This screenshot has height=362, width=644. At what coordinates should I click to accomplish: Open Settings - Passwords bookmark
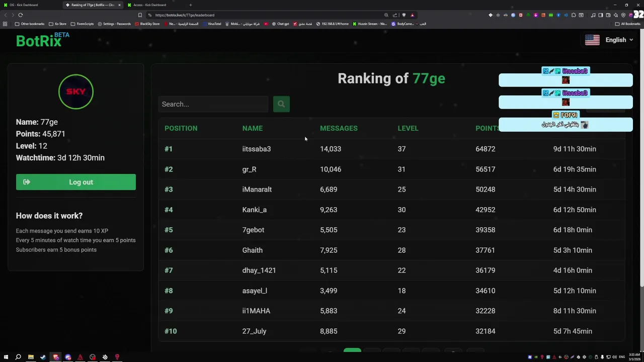(114, 24)
